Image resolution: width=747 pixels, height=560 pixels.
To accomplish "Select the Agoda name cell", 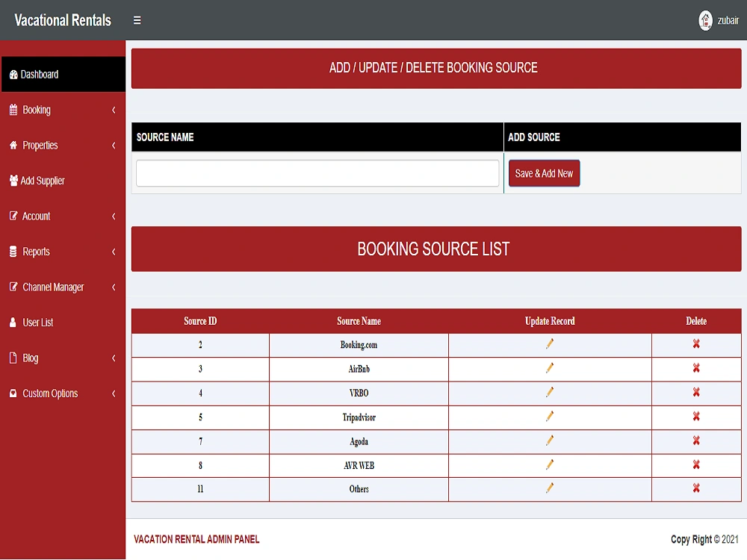I will pos(359,441).
